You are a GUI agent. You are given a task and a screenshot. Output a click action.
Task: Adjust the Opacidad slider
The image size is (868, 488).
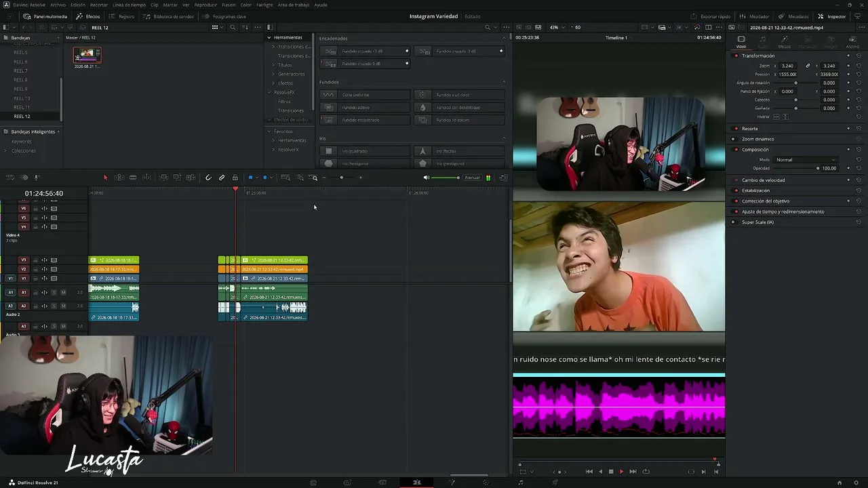point(797,168)
